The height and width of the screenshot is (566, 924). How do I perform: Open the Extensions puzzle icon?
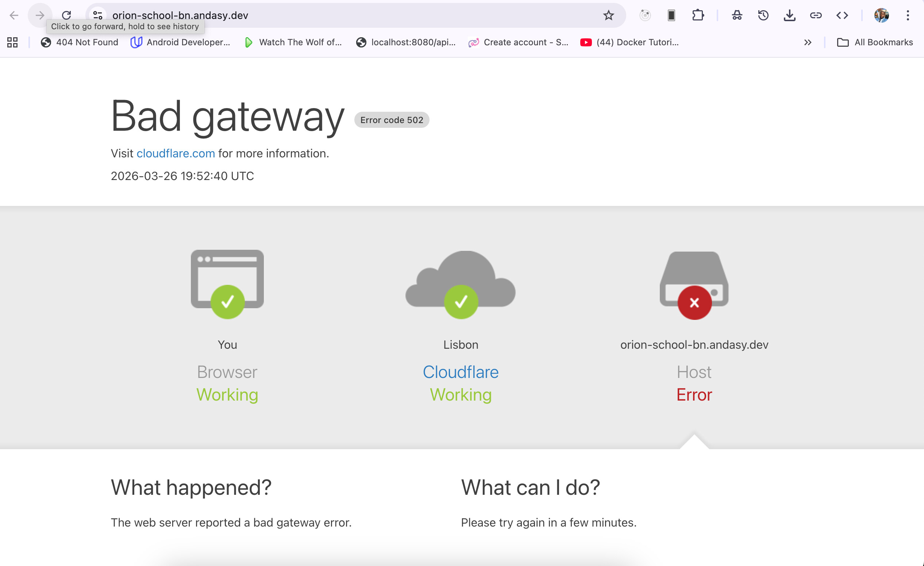697,15
